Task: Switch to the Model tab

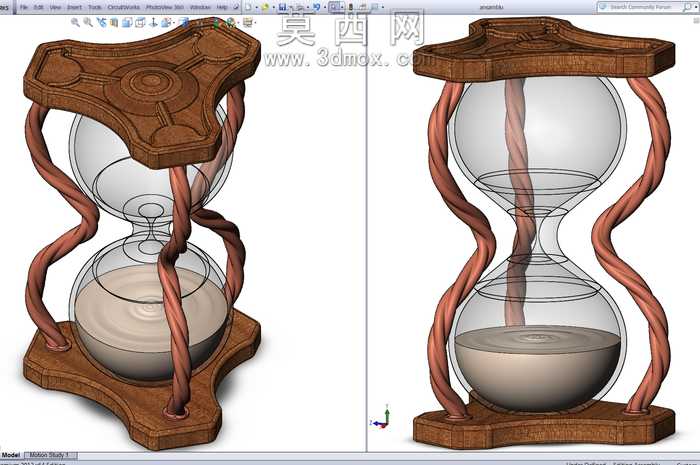Action: click(x=11, y=455)
